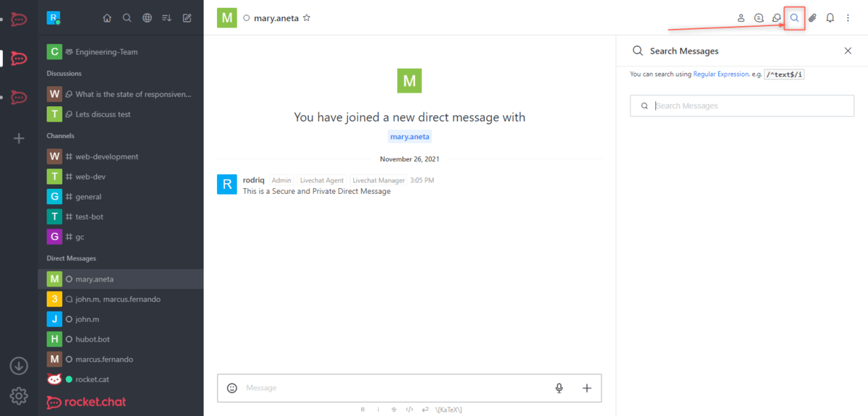Select the web-development channel
This screenshot has height=416, width=868.
106,156
